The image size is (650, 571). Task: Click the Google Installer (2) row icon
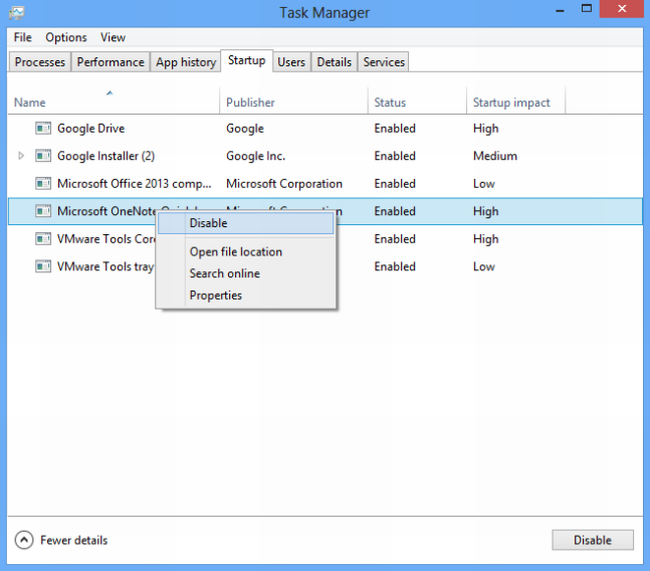click(43, 156)
